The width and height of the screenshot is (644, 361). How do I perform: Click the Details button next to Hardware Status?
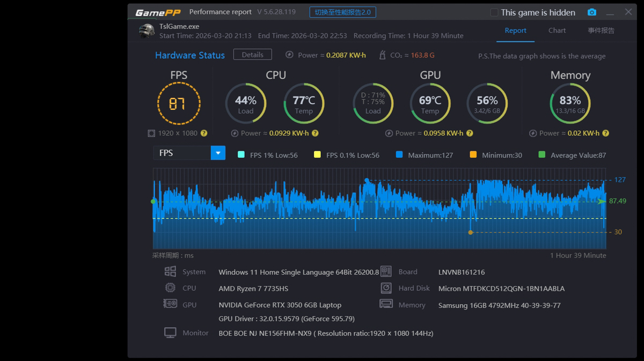252,54
